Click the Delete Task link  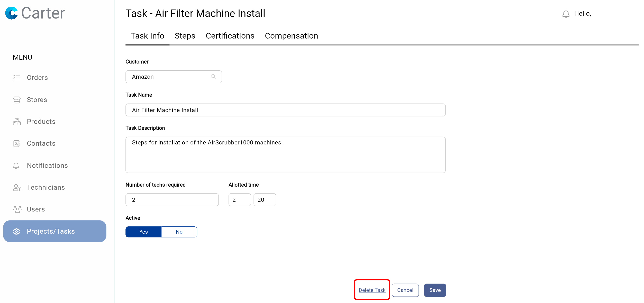[x=372, y=290]
